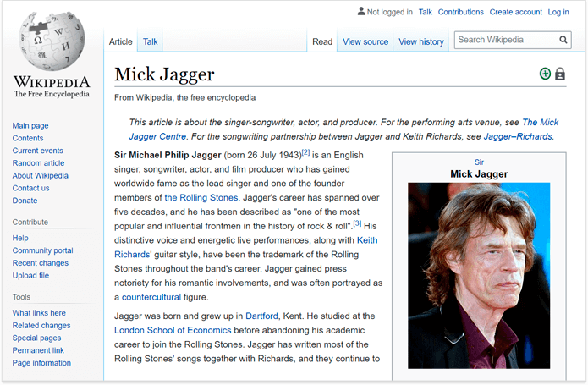The height and width of the screenshot is (385, 588).
Task: Click 'From Wikipedia, the free encyclopedia' text
Action: (185, 98)
